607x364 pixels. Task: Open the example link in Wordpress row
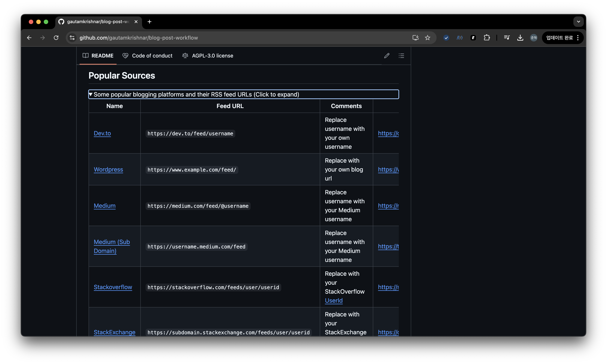pos(388,169)
